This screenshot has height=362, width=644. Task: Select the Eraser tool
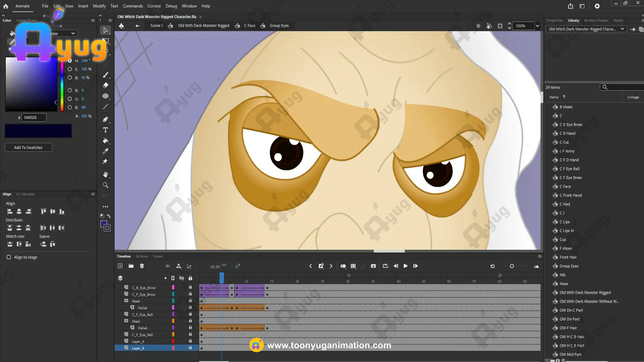[x=105, y=85]
